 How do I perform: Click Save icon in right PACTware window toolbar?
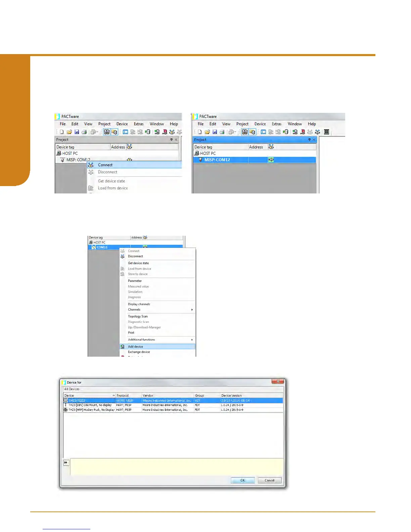pos(215,132)
